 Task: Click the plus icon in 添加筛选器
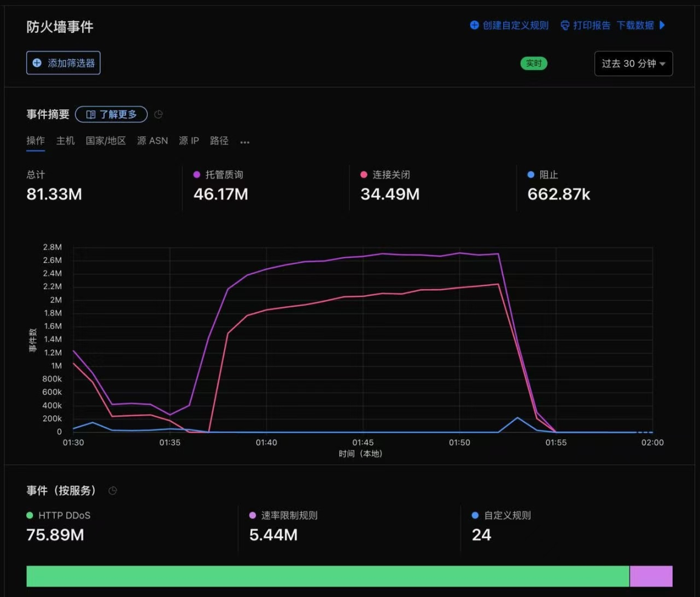[x=37, y=63]
